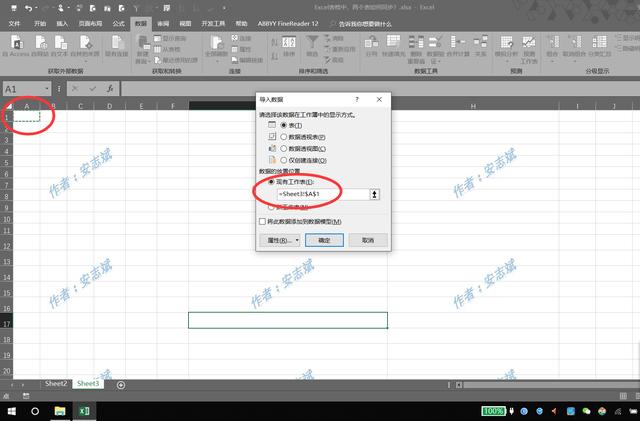Viewport: 640px width, 421px height.
Task: Open File Explorer from the taskbar
Action: coord(60,411)
